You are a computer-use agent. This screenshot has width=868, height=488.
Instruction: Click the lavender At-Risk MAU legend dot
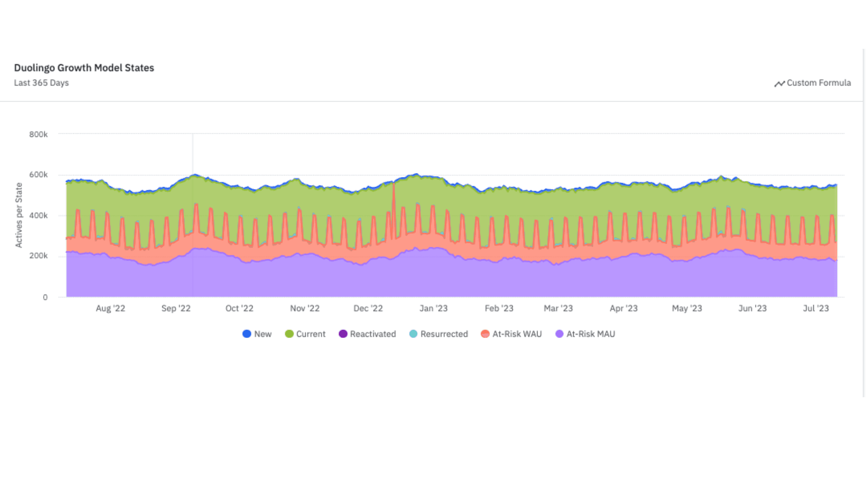(x=560, y=333)
